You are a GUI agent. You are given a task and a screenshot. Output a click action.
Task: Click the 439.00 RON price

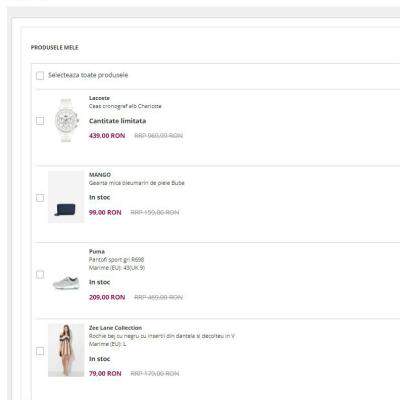[x=107, y=136]
